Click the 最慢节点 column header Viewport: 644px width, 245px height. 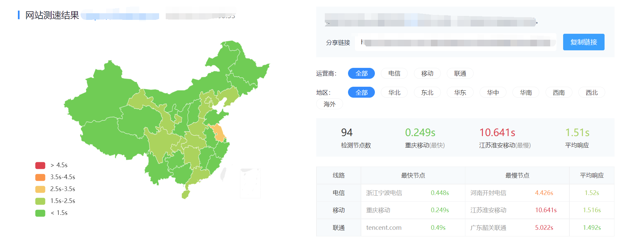tap(517, 175)
